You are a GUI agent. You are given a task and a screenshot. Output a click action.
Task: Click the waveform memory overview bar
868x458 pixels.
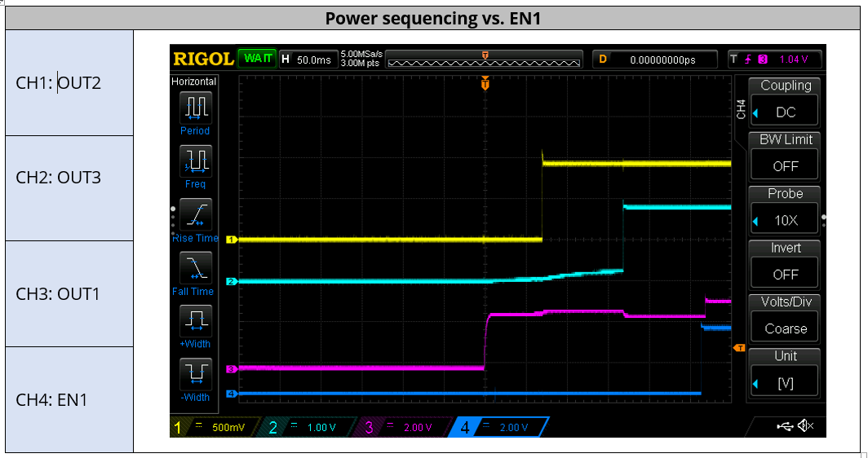[485, 59]
